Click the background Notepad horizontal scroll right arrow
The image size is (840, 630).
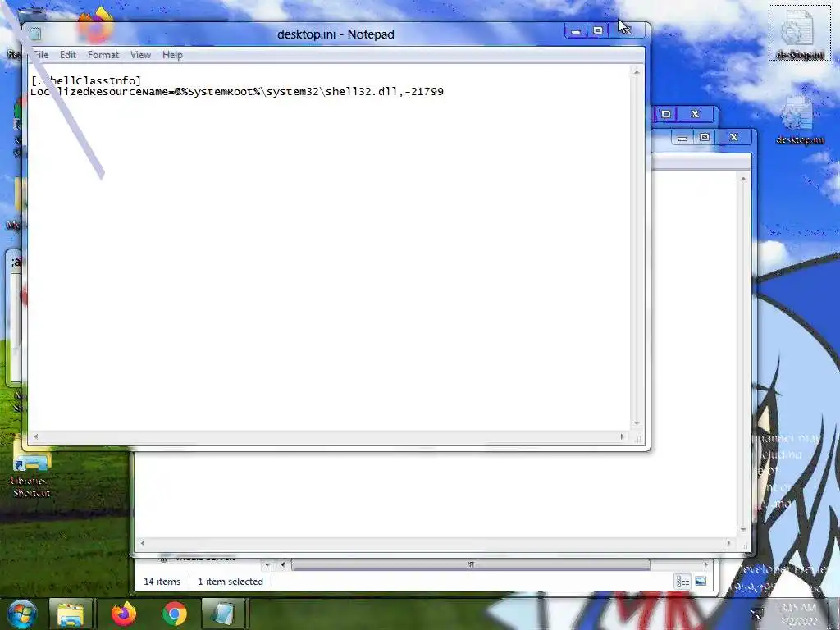[728, 543]
